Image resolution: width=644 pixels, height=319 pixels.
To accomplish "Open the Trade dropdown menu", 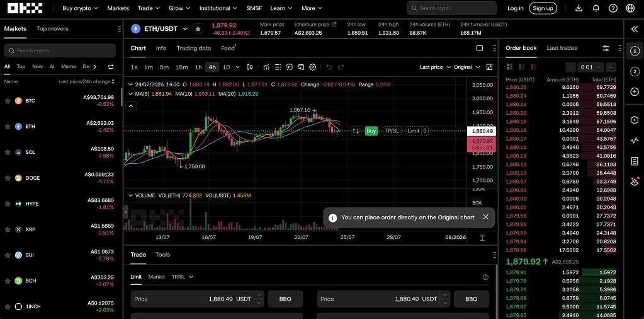I will (x=149, y=8).
